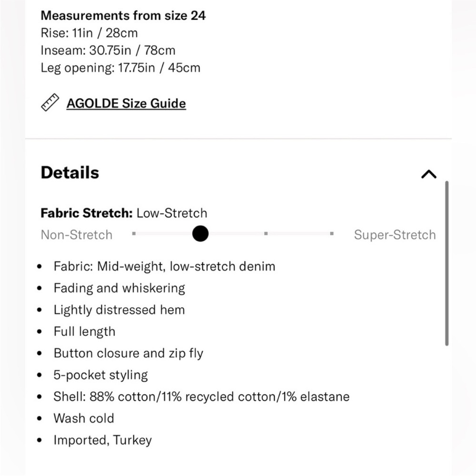Select the last Super-Stretch stop on slider
Screen dimensions: 476x476
(332, 234)
